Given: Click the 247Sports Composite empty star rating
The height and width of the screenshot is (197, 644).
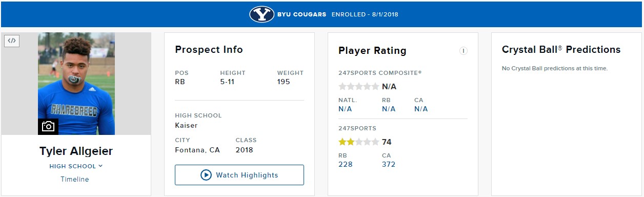Looking at the screenshot, I should [x=359, y=86].
